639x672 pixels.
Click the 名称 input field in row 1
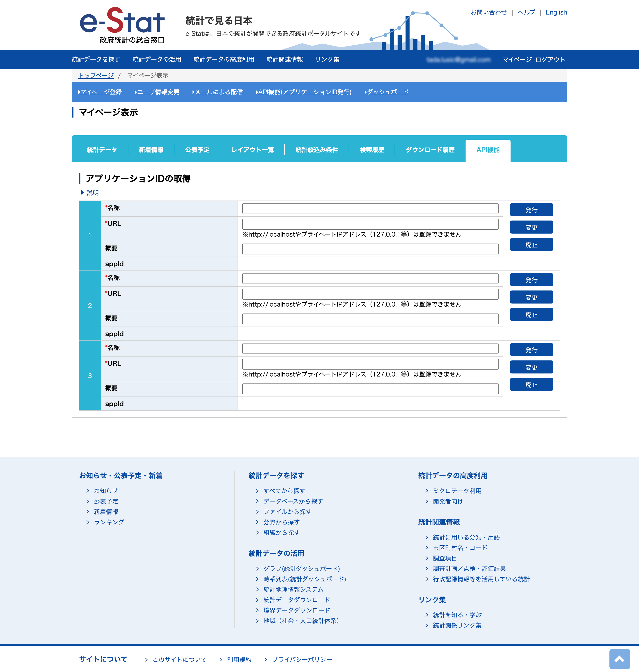pyautogui.click(x=370, y=208)
